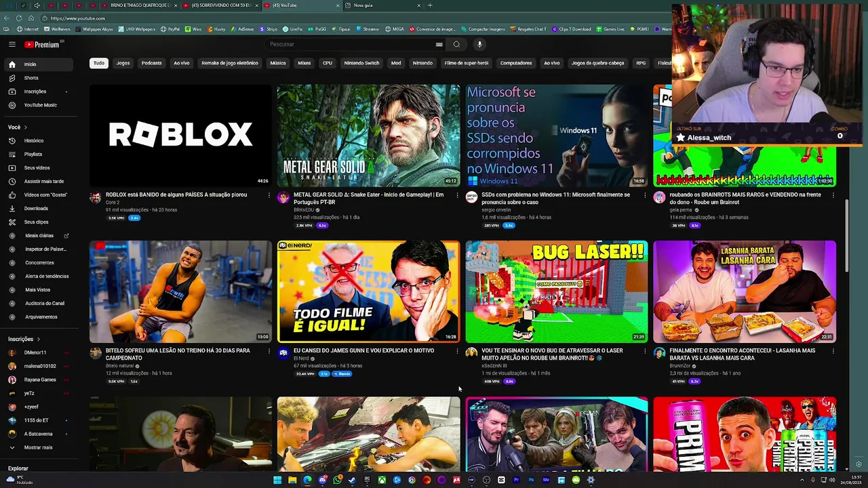
Task: Open Vídeos com "Gostei" list
Action: (x=38, y=195)
